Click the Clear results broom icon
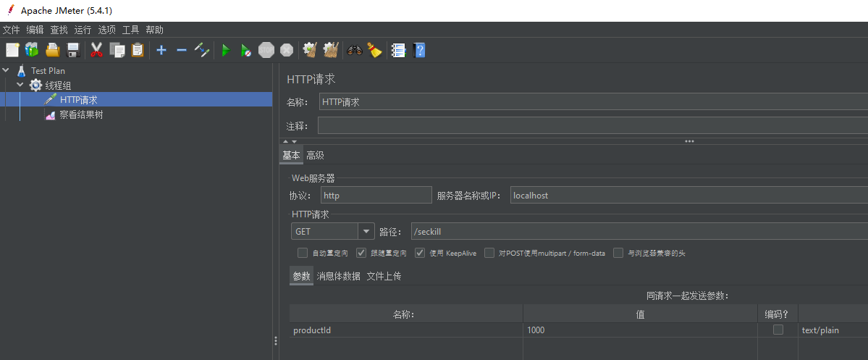This screenshot has height=360, width=868. pyautogui.click(x=309, y=51)
